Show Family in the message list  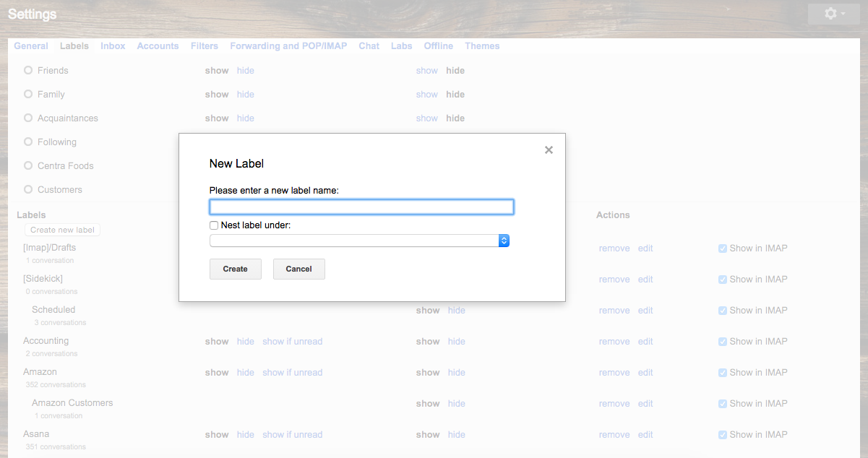point(427,94)
